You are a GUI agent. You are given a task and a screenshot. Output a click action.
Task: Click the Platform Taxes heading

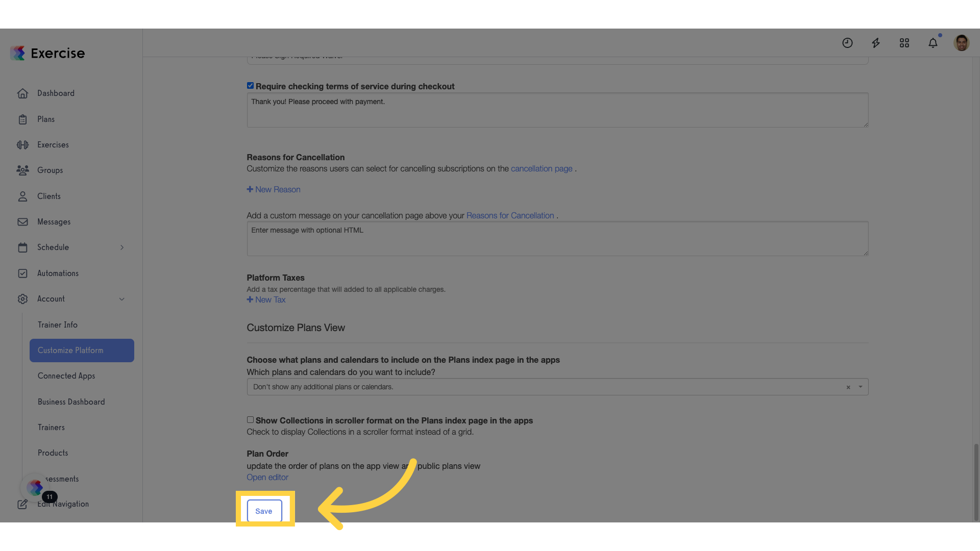(x=276, y=278)
